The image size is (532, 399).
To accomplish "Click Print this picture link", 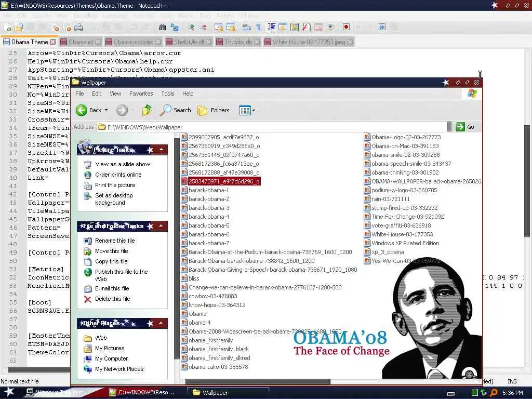I will click(x=115, y=185).
